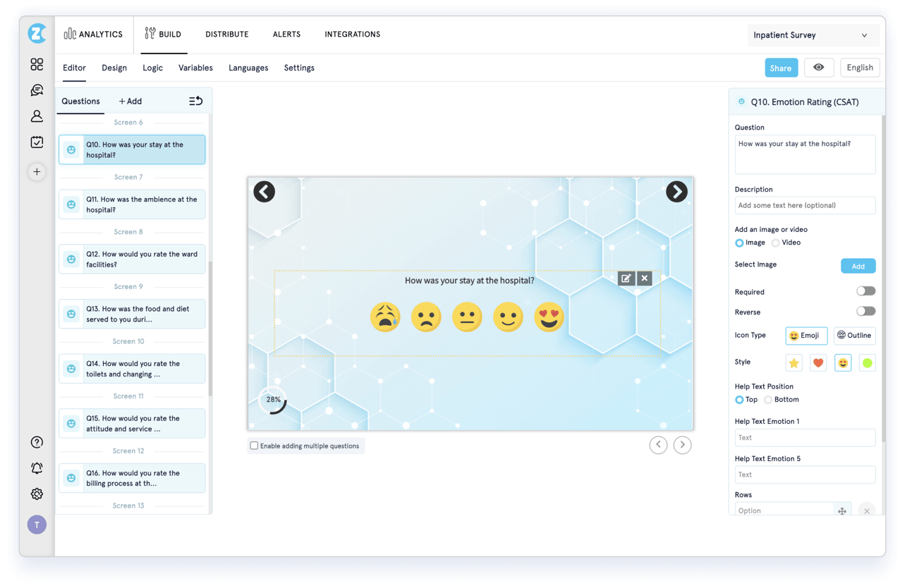Select the star style icon
Image resolution: width=905 pixels, height=588 pixels.
(794, 363)
